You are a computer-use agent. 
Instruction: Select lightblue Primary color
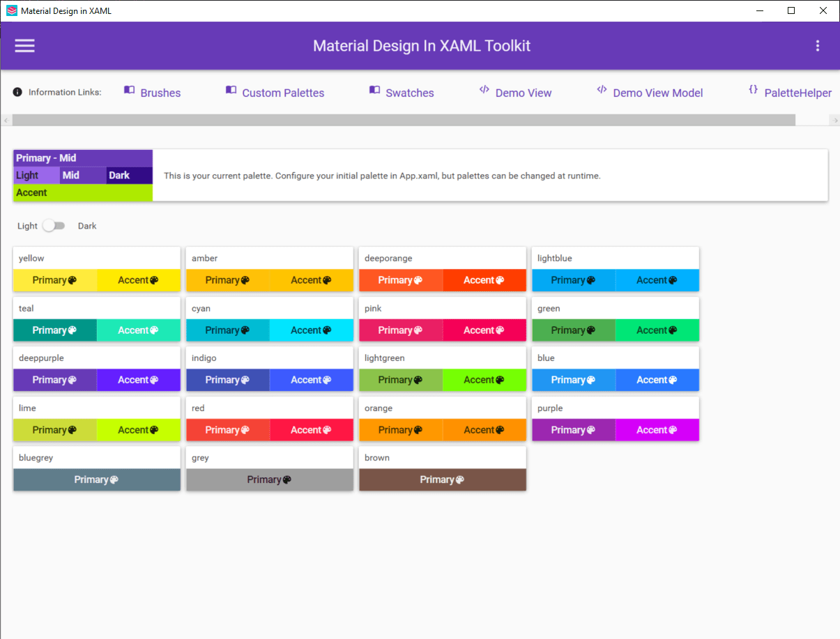click(x=574, y=280)
